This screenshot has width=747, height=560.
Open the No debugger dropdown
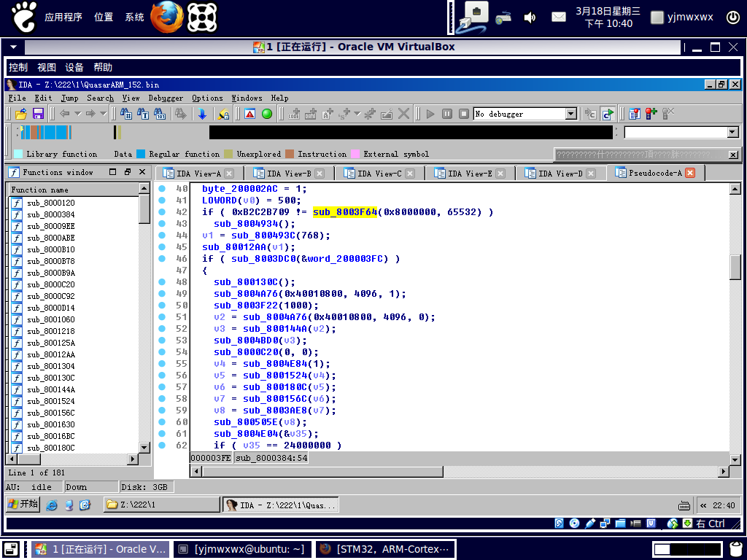570,114
